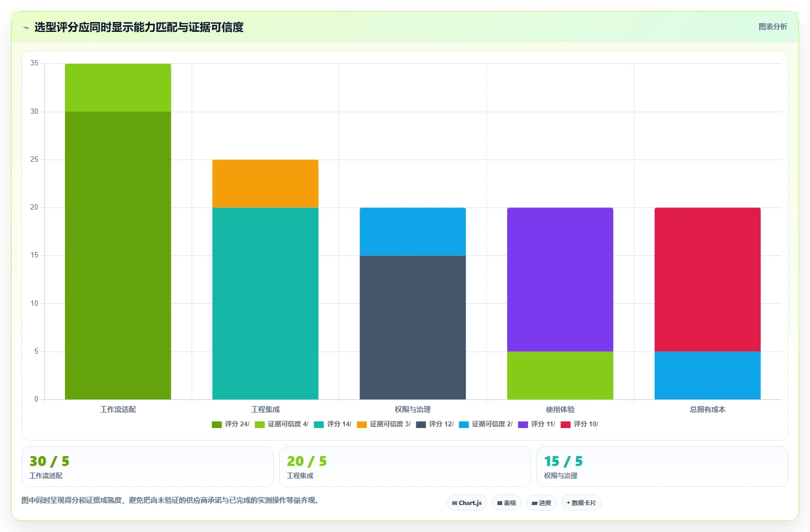Click the blue swatch of 证据可信度 2/

click(464, 425)
